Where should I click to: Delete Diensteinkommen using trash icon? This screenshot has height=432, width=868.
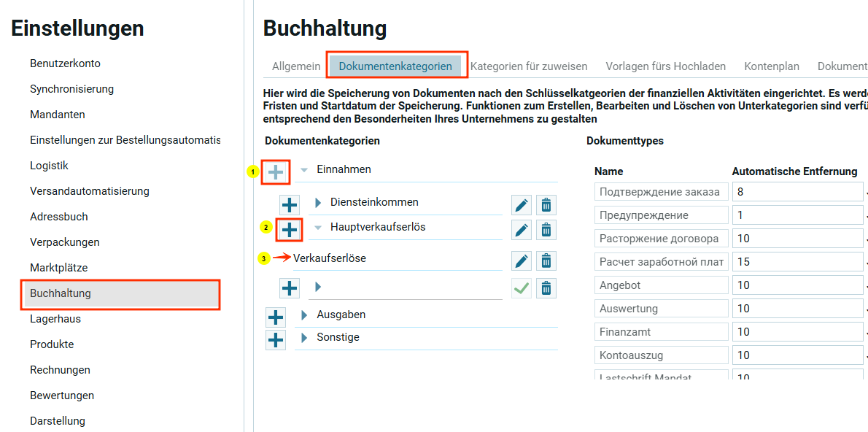pyautogui.click(x=546, y=204)
